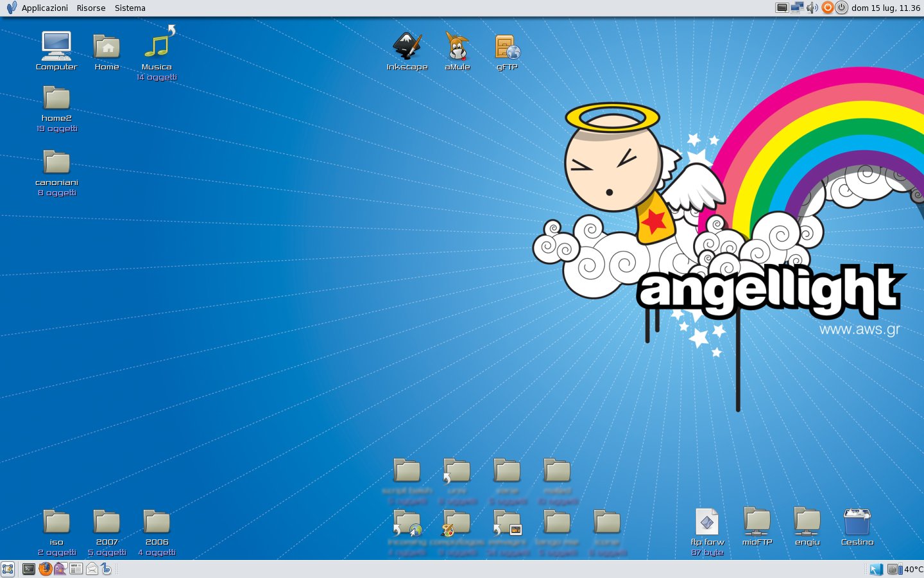The image size is (924, 578).
Task: Open the network connections tray icon
Action: click(x=797, y=8)
